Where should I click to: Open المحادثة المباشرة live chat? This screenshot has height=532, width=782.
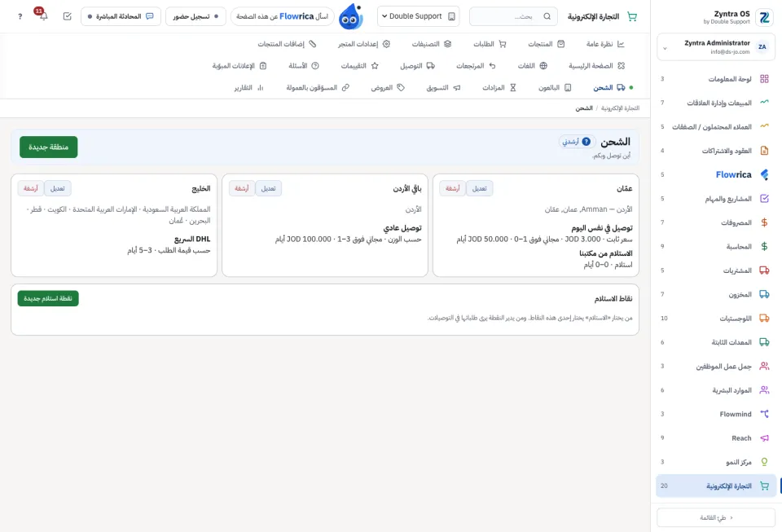point(121,16)
